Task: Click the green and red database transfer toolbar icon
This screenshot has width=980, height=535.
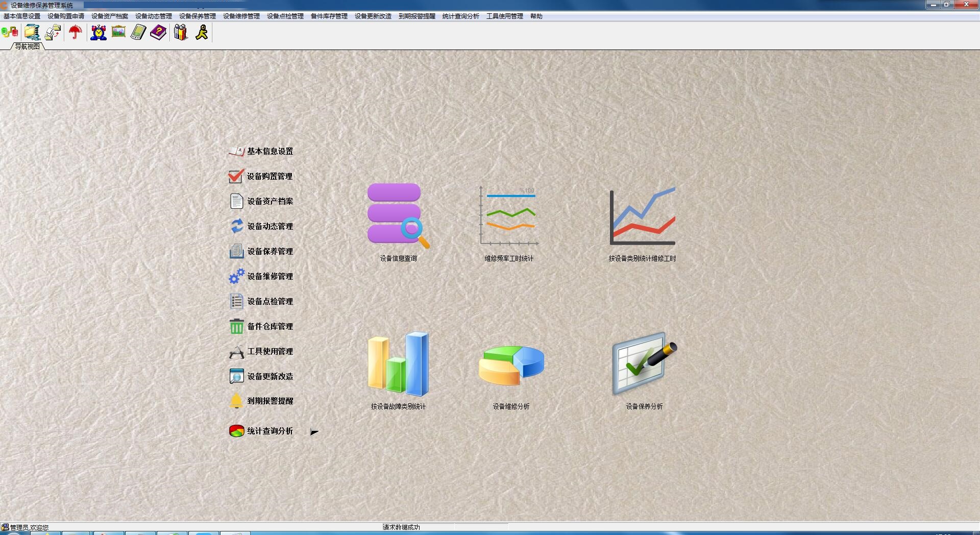Action: (x=10, y=33)
